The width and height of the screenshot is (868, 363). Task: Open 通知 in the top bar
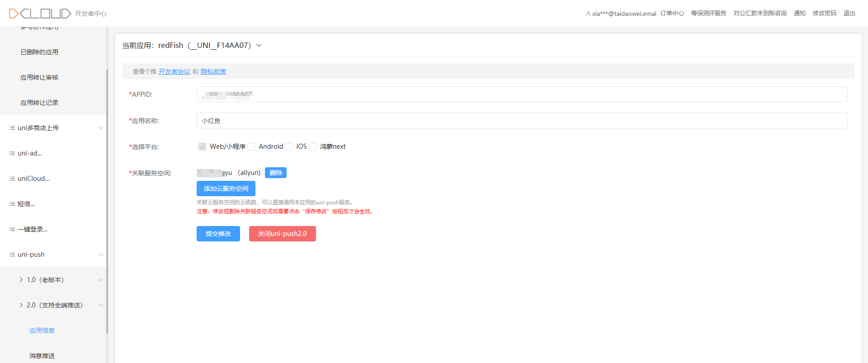click(800, 14)
